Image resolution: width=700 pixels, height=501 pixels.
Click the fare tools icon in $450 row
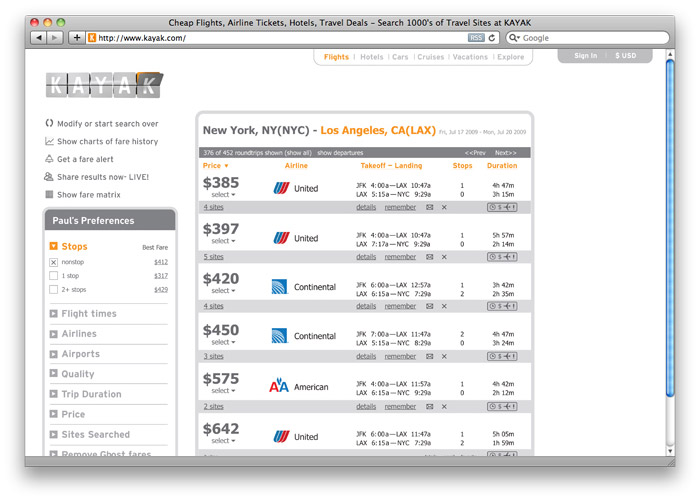pos(502,356)
